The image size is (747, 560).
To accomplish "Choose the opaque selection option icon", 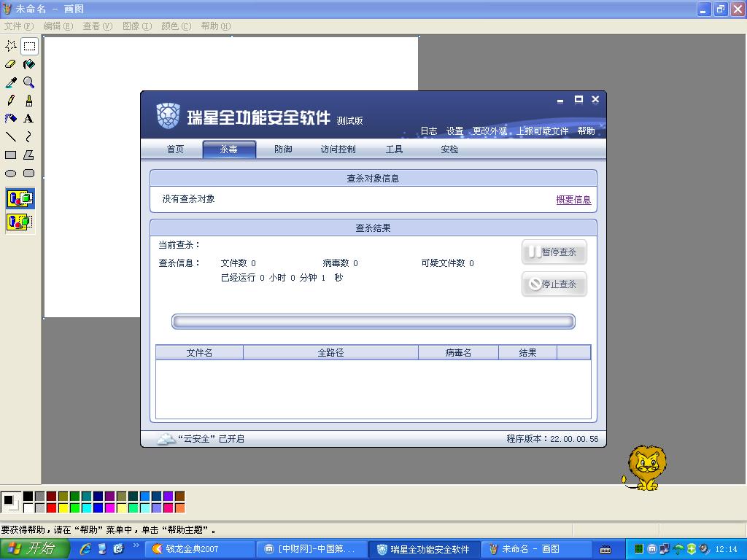I will pos(20,198).
